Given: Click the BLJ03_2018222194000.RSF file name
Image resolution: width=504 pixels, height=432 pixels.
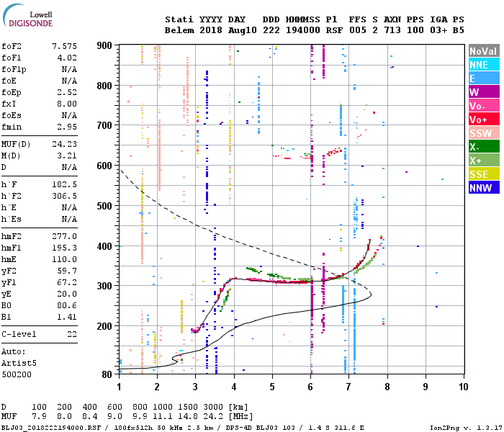Looking at the screenshot, I should pyautogui.click(x=51, y=428).
